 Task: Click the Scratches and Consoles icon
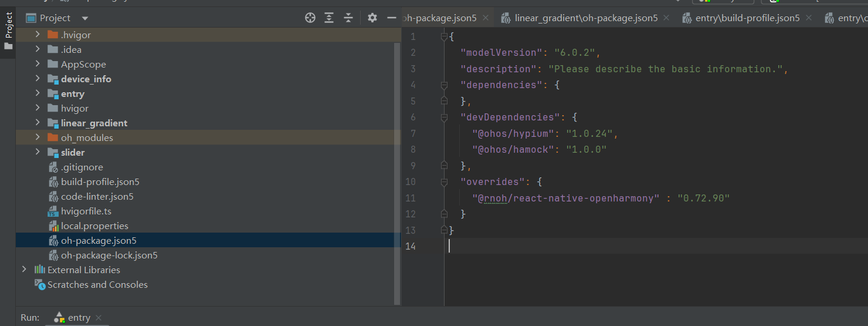(40, 284)
